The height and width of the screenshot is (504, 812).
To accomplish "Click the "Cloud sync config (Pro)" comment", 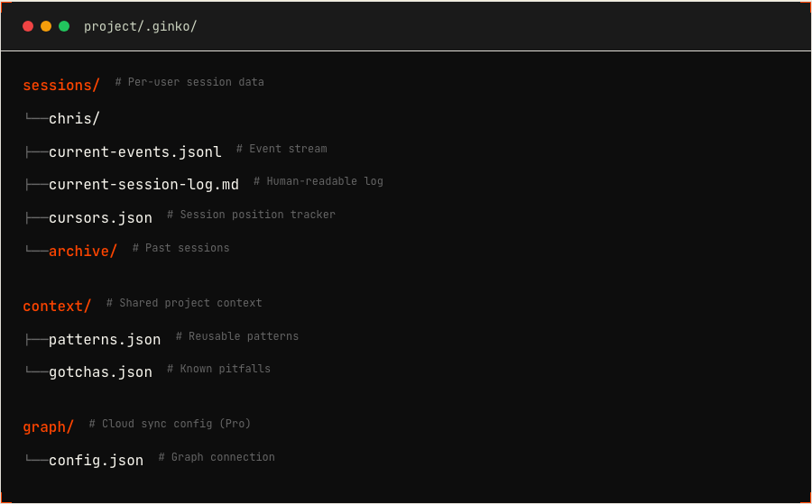I will click(x=170, y=424).
